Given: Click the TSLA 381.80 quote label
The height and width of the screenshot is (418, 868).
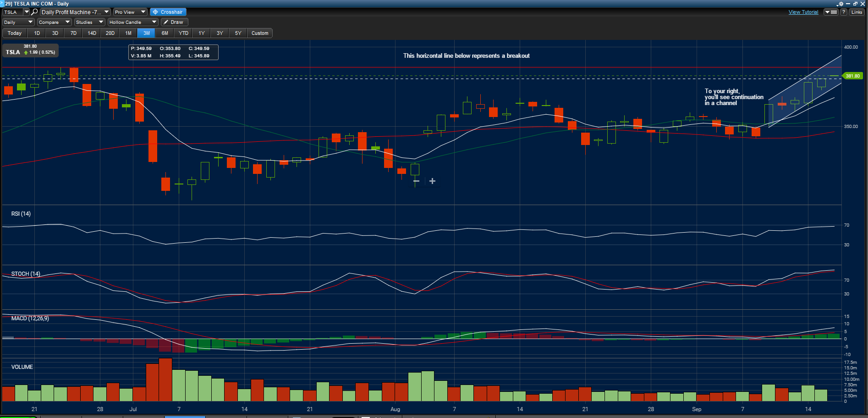Looking at the screenshot, I should click(x=30, y=50).
